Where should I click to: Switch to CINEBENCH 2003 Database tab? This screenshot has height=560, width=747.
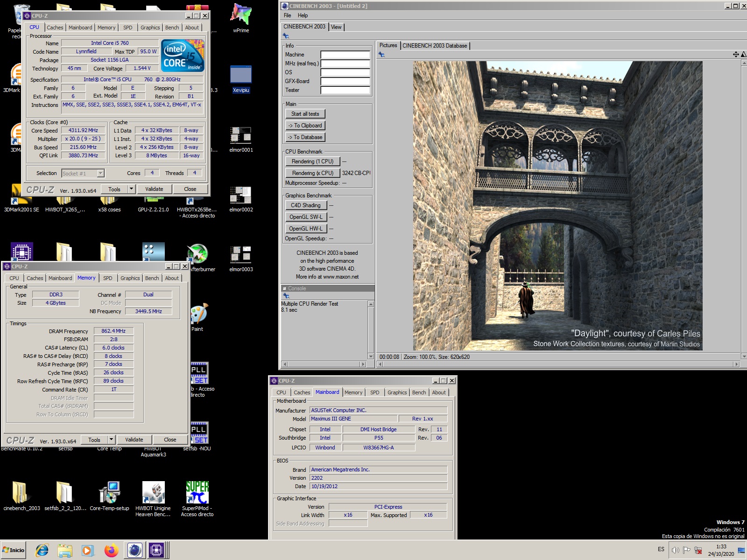tap(435, 46)
